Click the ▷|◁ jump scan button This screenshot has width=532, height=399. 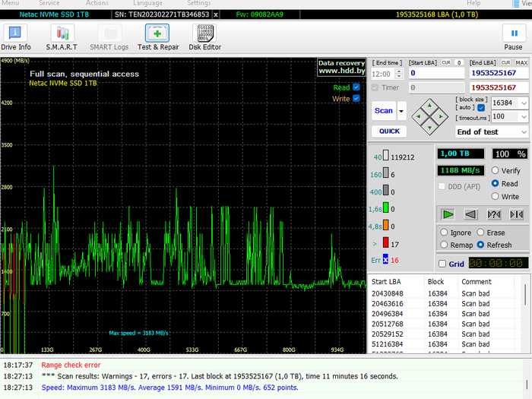(516, 214)
